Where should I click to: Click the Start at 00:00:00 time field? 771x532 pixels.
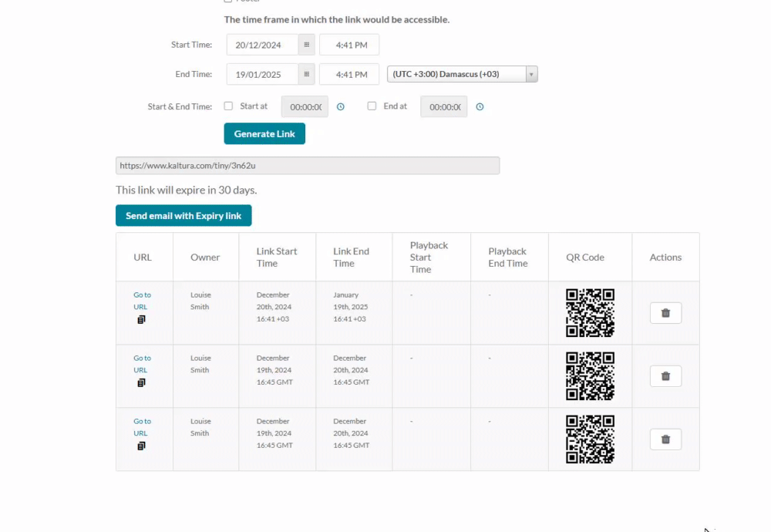305,106
